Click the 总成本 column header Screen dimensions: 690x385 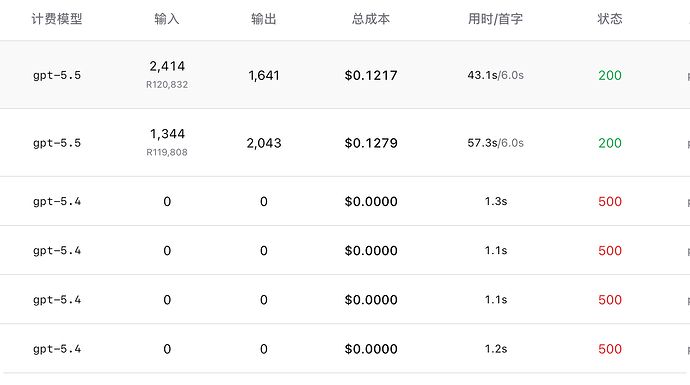tap(371, 19)
